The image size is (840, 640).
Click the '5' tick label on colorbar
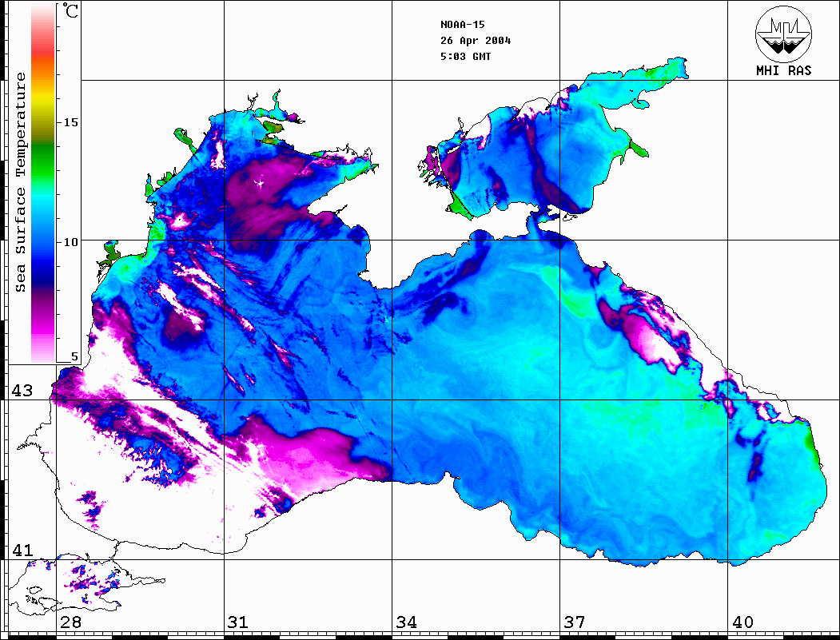74,356
